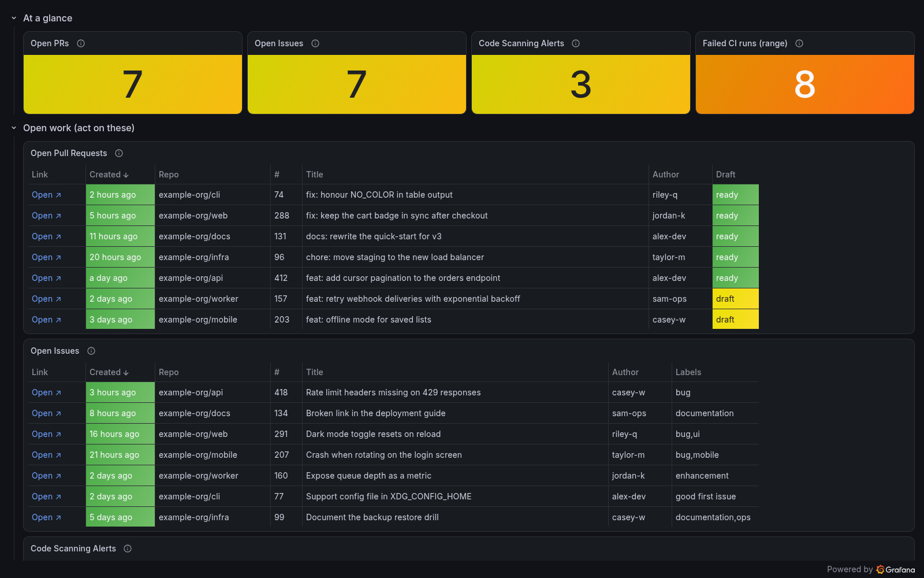Viewport: 924px width, 578px height.
Task: Click the Grafana logo in the footer
Action: pyautogui.click(x=896, y=569)
